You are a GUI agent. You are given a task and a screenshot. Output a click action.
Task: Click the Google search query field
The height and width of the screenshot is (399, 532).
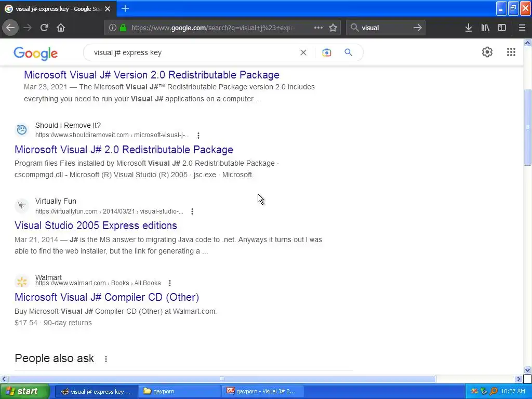click(x=193, y=52)
